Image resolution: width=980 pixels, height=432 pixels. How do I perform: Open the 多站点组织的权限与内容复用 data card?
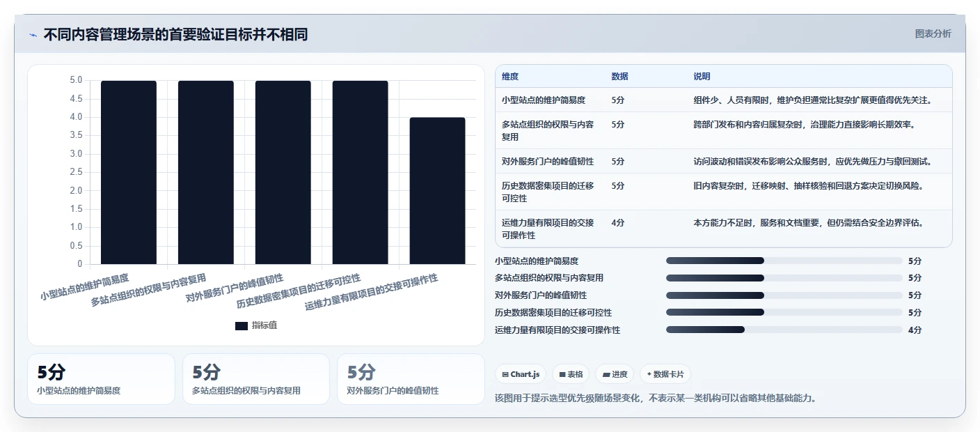pyautogui.click(x=256, y=379)
